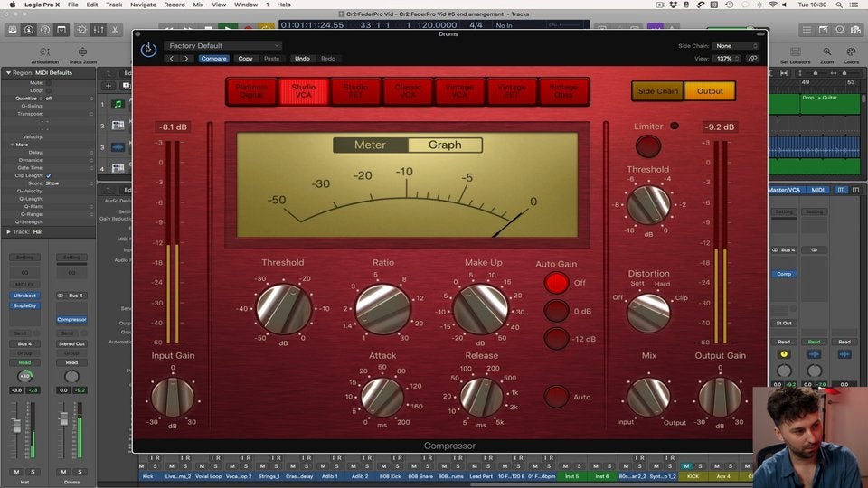Switch the display to the Graph tab

click(x=445, y=145)
